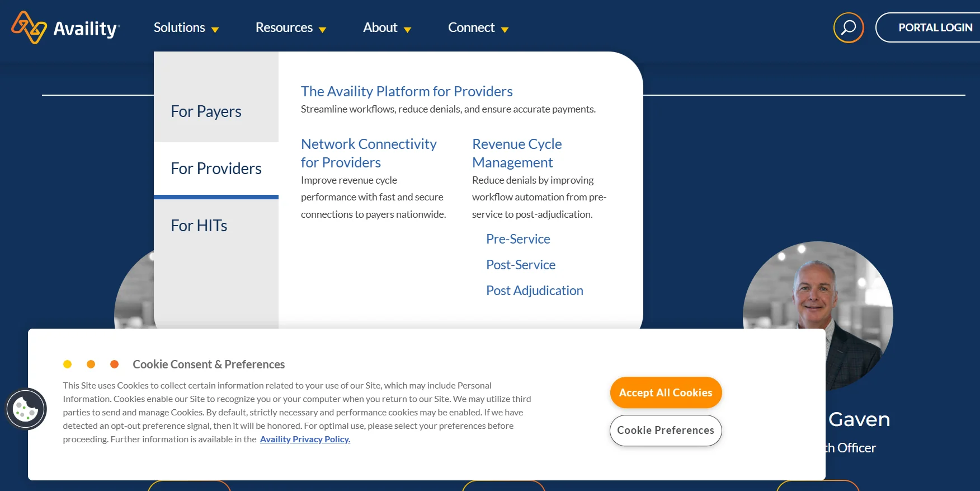Go to Post-Service page
Viewport: 980px width, 491px height.
click(521, 265)
